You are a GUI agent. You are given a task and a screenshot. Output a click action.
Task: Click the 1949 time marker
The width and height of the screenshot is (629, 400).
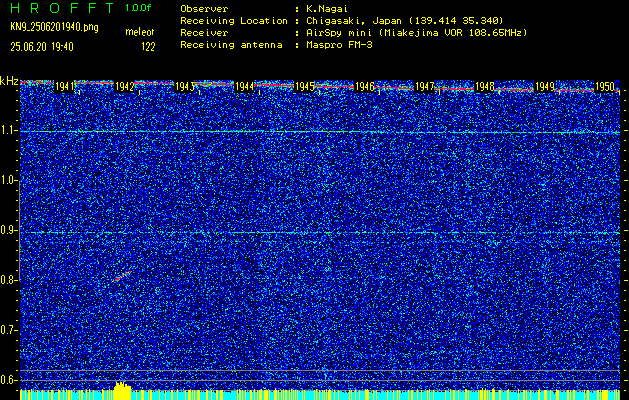pyautogui.click(x=545, y=86)
